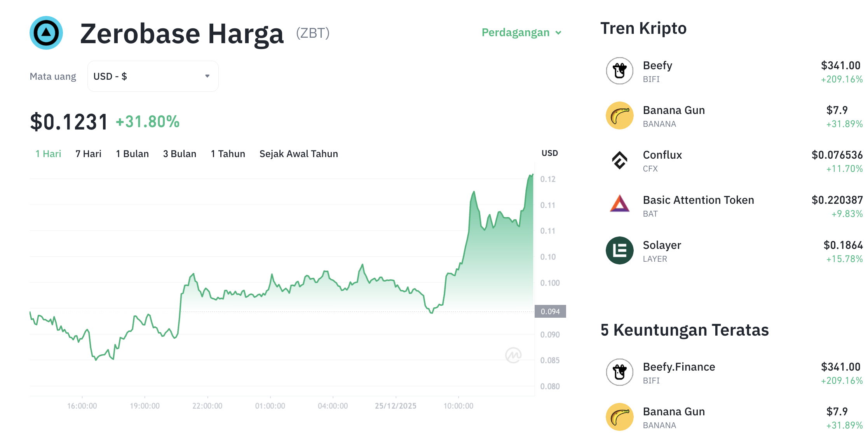Click the Banana Gun banana icon
Image resolution: width=868 pixels, height=441 pixels.
click(x=619, y=115)
